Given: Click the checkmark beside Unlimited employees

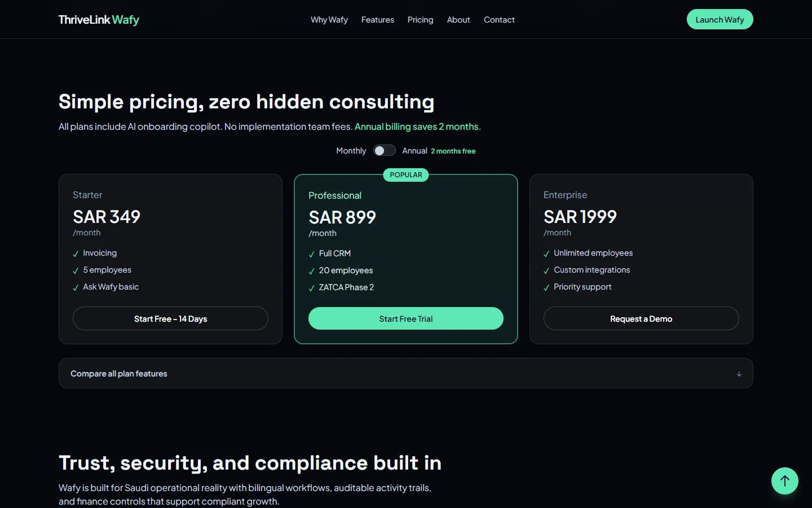Looking at the screenshot, I should coord(546,254).
